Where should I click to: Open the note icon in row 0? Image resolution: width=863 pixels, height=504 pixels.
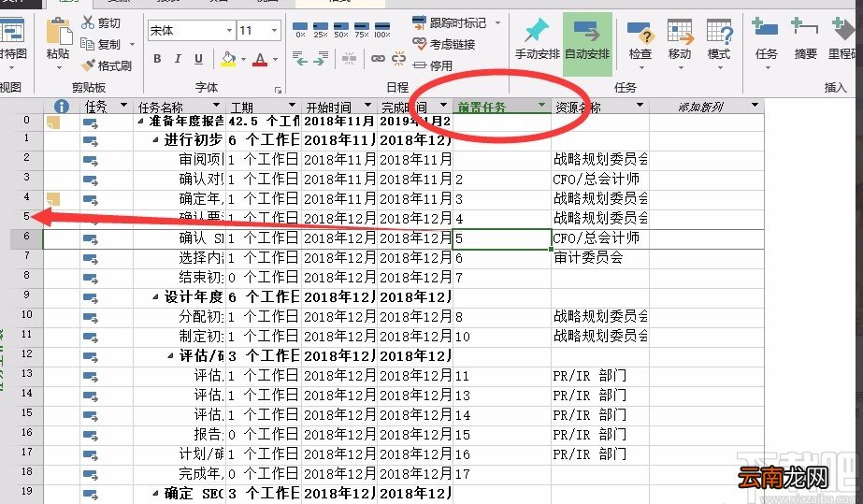[53, 122]
